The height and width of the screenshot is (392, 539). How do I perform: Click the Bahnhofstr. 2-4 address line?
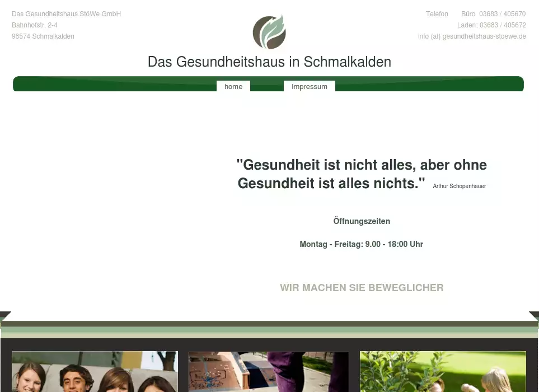[x=35, y=25]
